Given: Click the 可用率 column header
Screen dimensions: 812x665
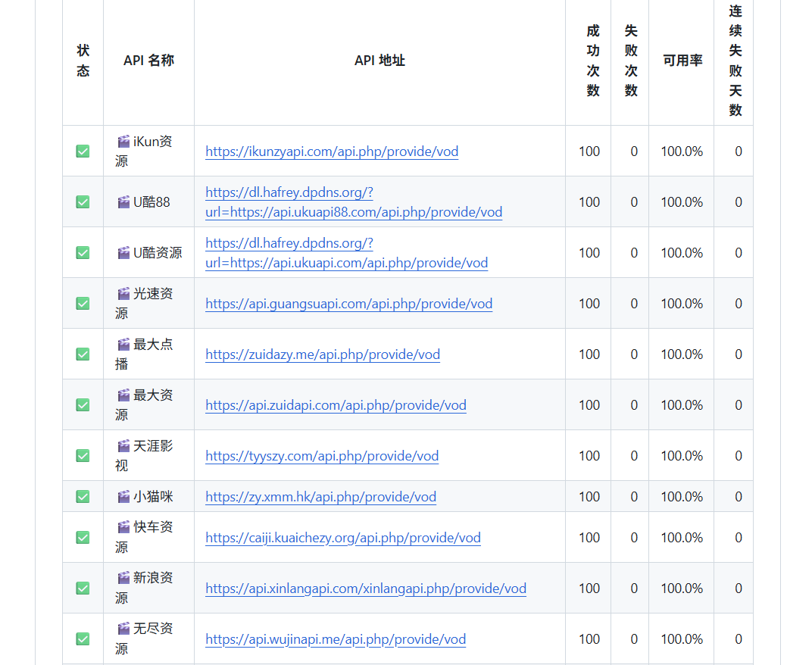Looking at the screenshot, I should pos(682,61).
